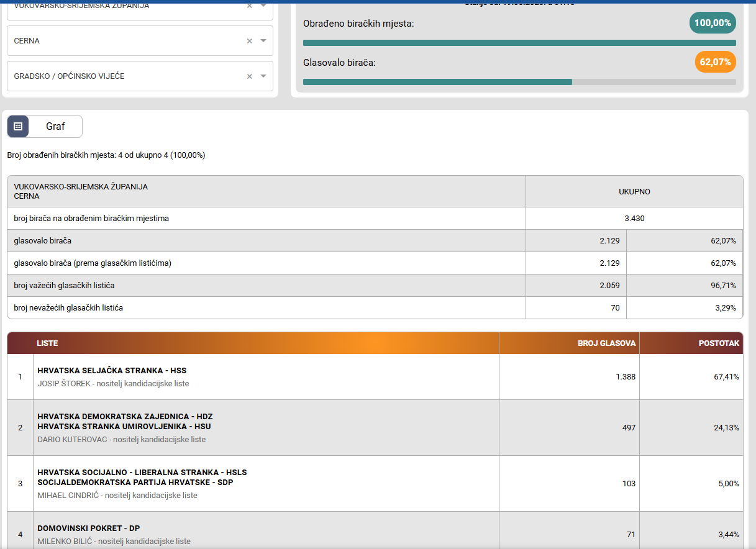Select HRVATSKA SOCIJALNO - LIBERALNA STRANKA - HSLS
This screenshot has height=549, width=756.
point(142,473)
